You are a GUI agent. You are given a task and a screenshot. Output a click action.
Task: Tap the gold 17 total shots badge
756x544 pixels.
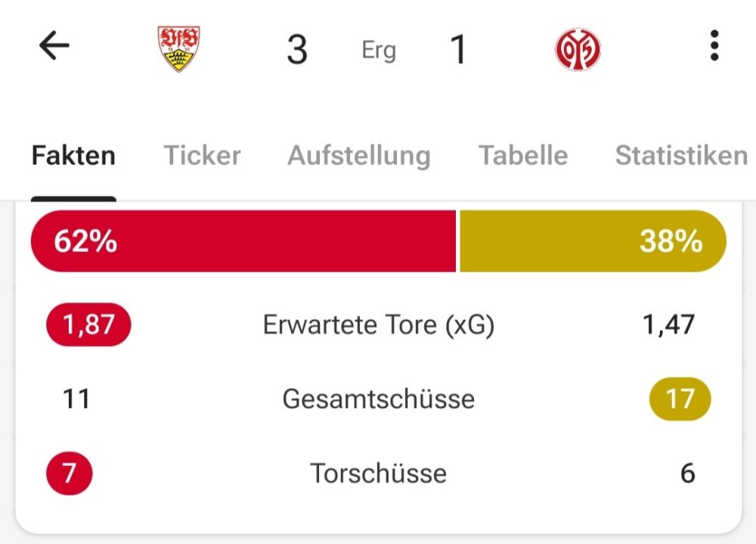tap(680, 399)
